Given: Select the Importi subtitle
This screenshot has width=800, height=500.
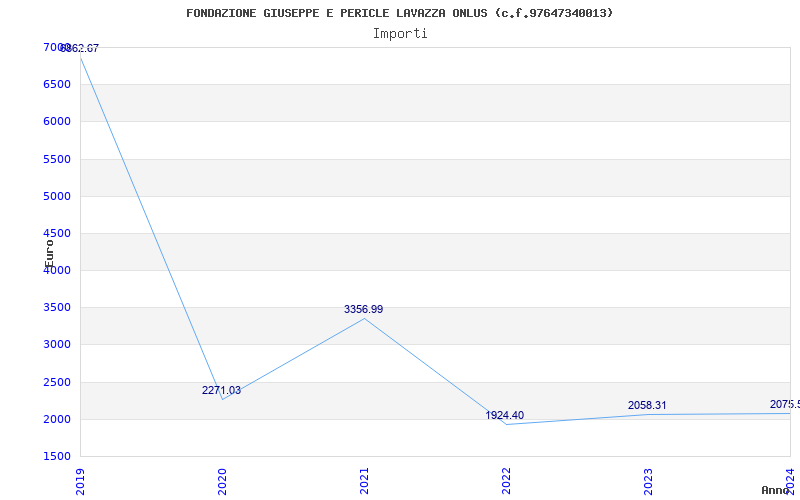Looking at the screenshot, I should point(400,34).
